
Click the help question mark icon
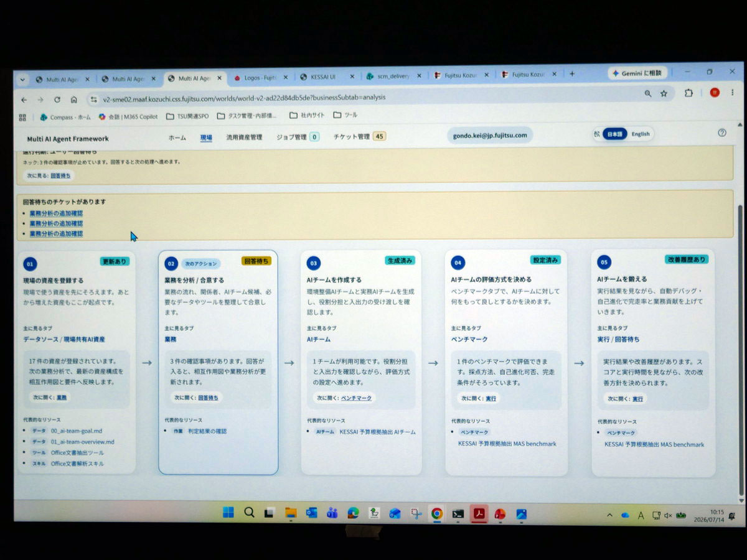(x=722, y=133)
